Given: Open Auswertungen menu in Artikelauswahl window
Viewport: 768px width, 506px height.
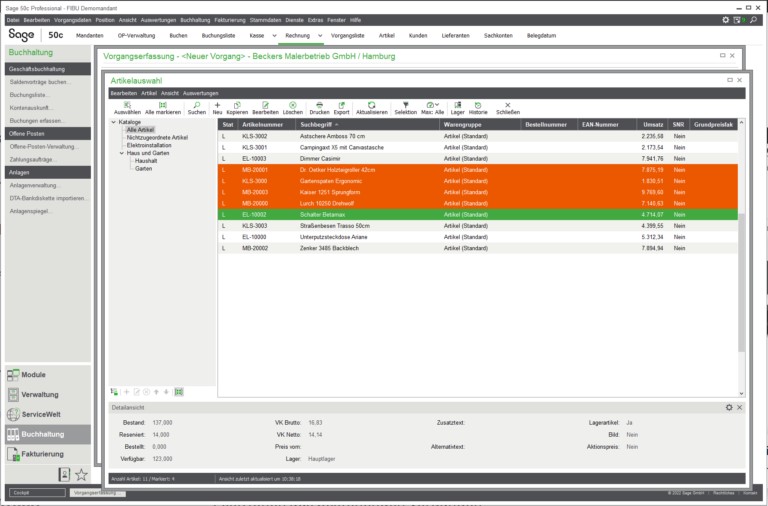Looking at the screenshot, I should (200, 92).
